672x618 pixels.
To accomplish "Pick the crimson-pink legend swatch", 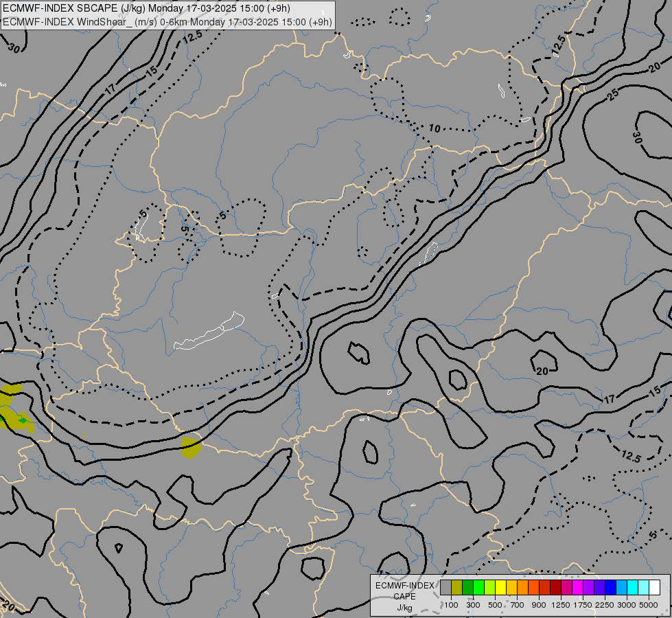I will click(x=566, y=588).
